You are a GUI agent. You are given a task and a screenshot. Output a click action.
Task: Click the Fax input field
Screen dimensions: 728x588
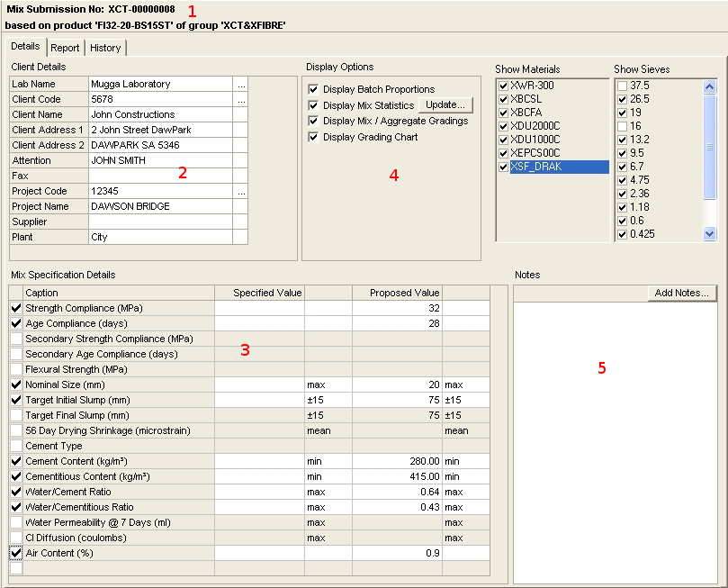(159, 176)
